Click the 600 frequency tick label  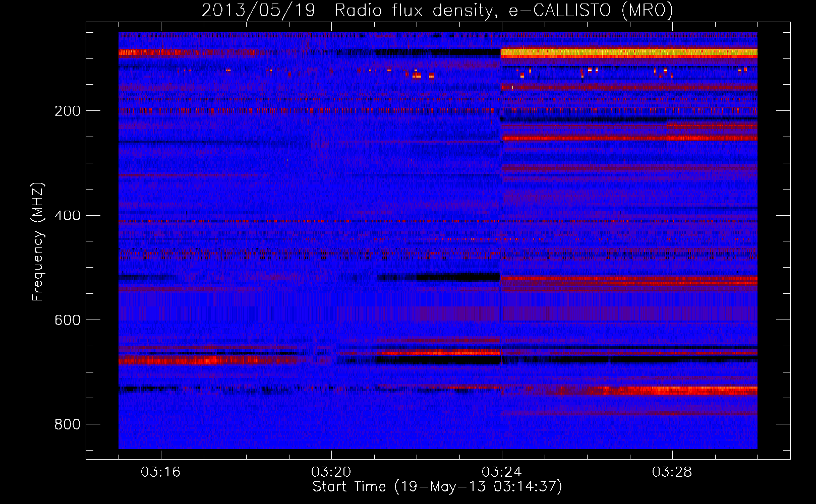tap(68, 321)
